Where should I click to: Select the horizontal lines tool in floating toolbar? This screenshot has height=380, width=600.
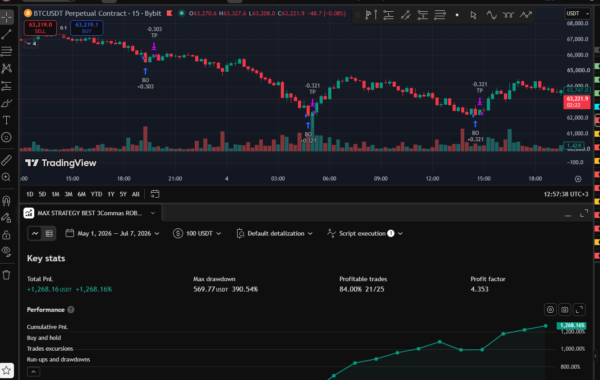440,15
